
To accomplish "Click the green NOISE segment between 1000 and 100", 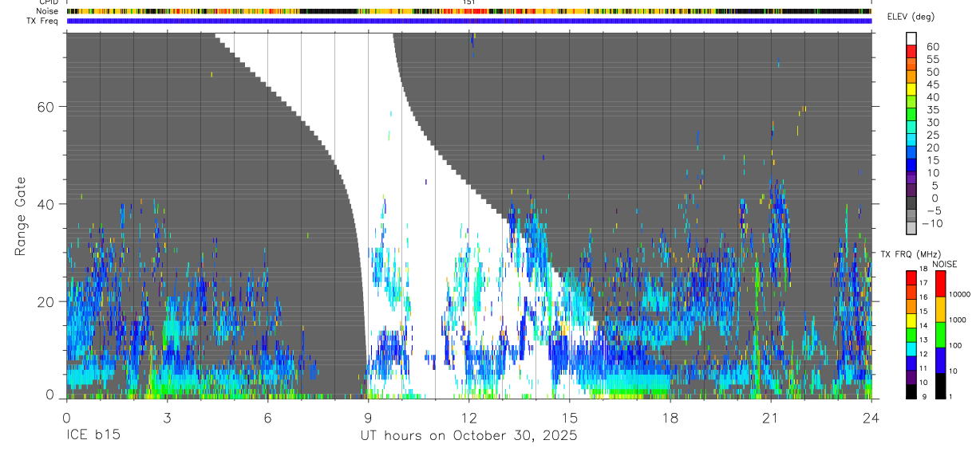I will (x=940, y=335).
